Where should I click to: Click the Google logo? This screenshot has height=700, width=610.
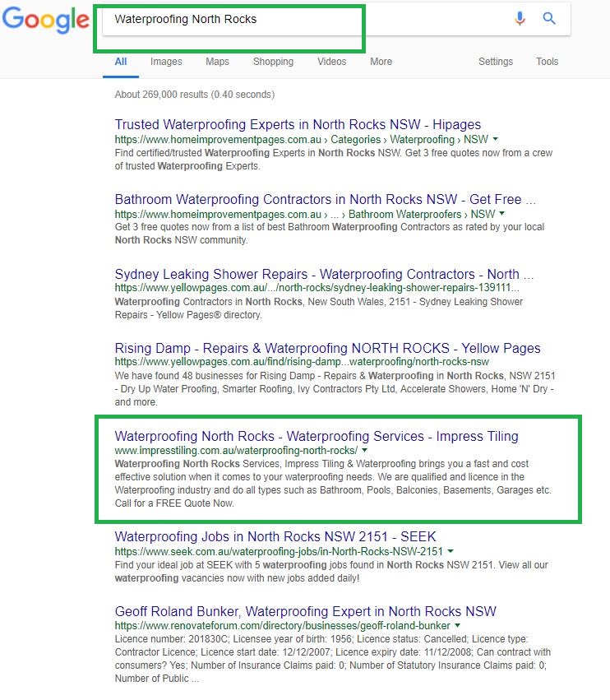[45, 19]
